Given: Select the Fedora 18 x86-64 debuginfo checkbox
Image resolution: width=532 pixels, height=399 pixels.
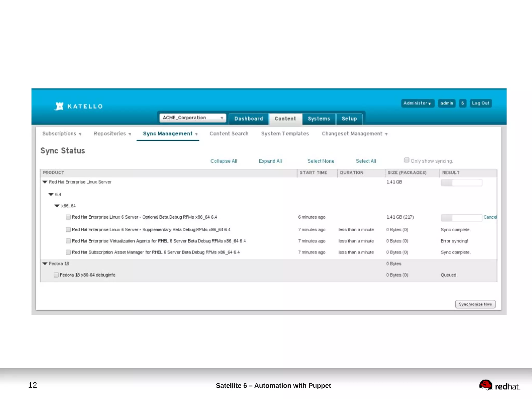Looking at the screenshot, I should tap(56, 275).
